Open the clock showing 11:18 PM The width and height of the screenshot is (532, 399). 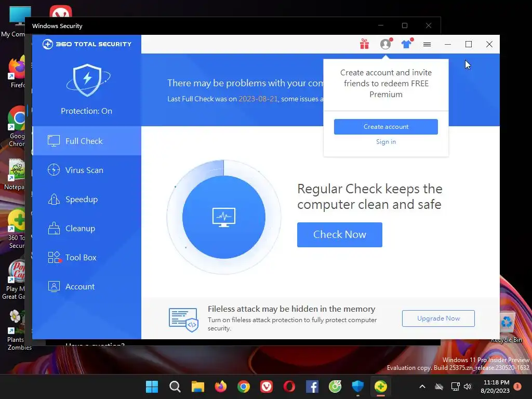tap(495, 387)
